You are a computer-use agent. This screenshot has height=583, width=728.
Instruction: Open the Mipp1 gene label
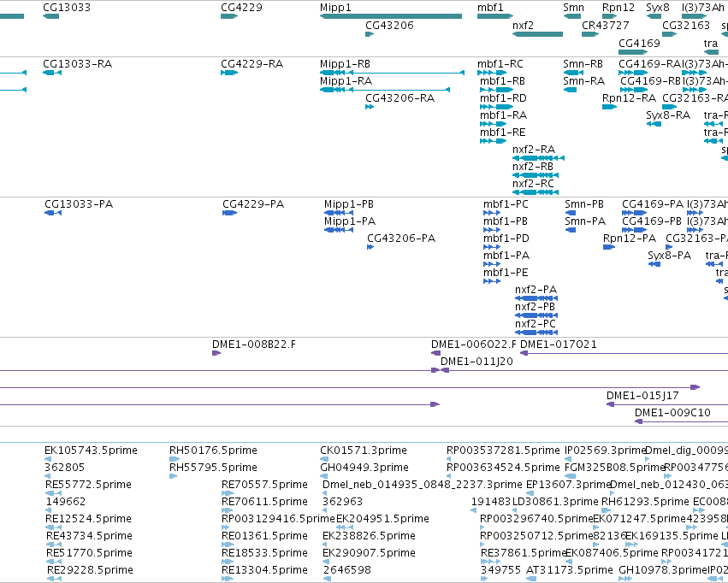(335, 8)
